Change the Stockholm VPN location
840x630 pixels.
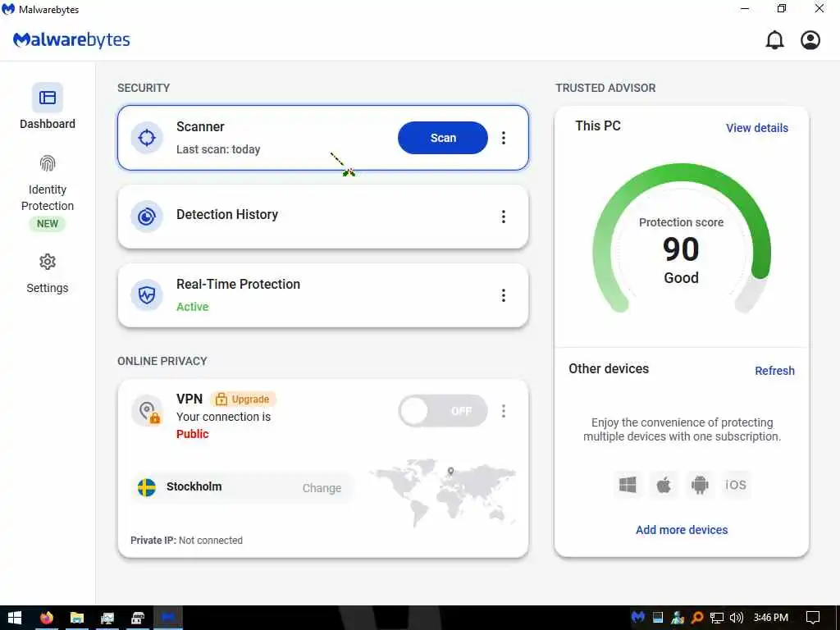click(x=322, y=488)
